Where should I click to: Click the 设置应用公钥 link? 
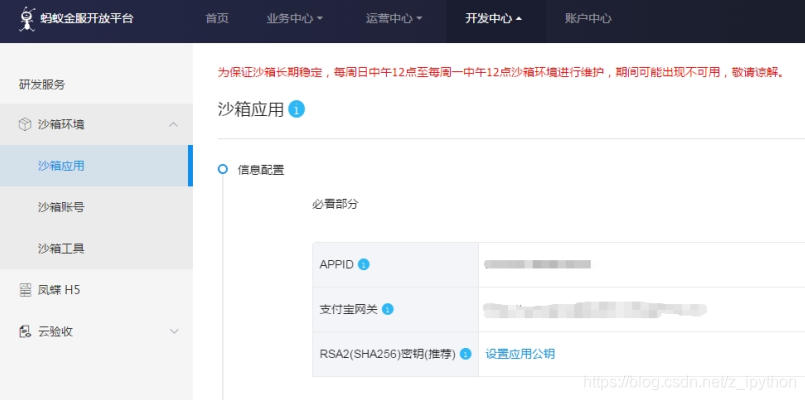pos(520,354)
